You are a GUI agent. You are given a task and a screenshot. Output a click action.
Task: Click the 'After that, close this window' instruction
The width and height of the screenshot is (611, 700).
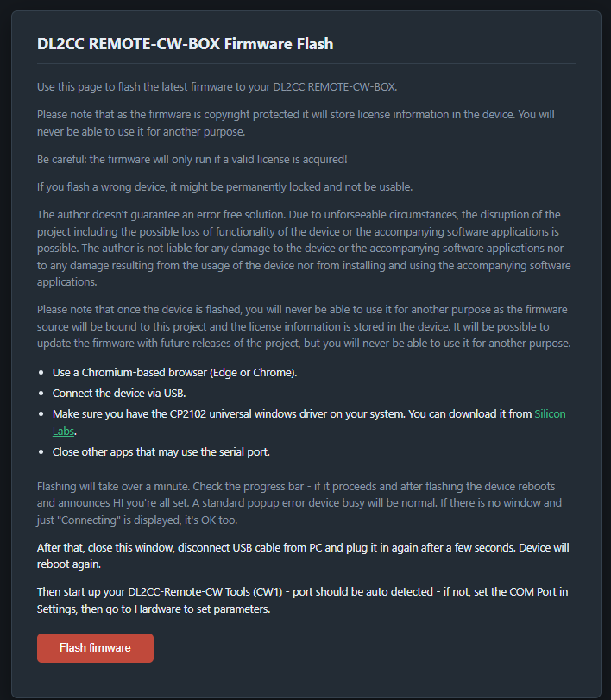click(303, 556)
